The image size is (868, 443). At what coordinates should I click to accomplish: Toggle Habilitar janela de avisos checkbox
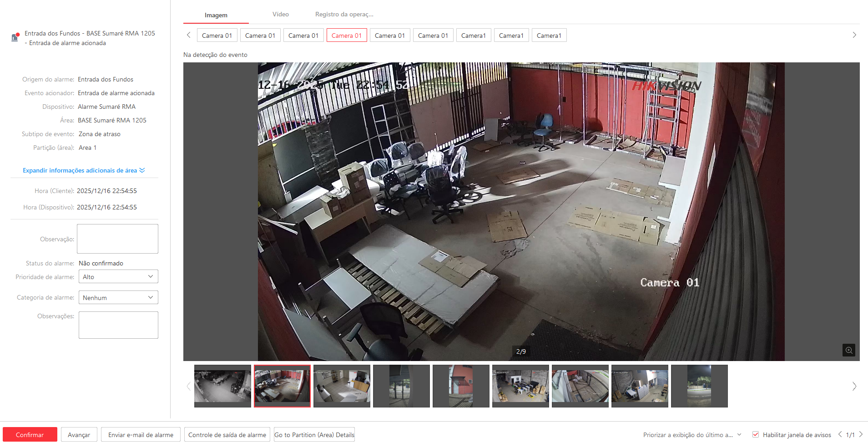(756, 435)
